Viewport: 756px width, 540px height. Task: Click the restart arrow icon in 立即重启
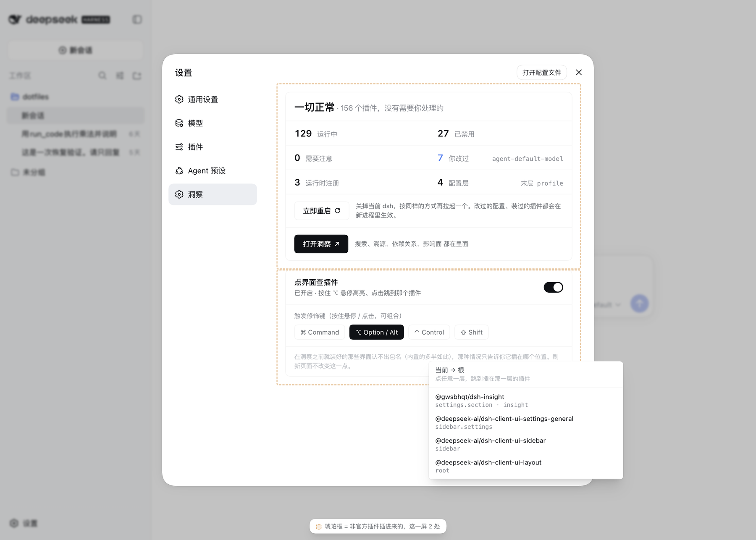[x=338, y=211]
